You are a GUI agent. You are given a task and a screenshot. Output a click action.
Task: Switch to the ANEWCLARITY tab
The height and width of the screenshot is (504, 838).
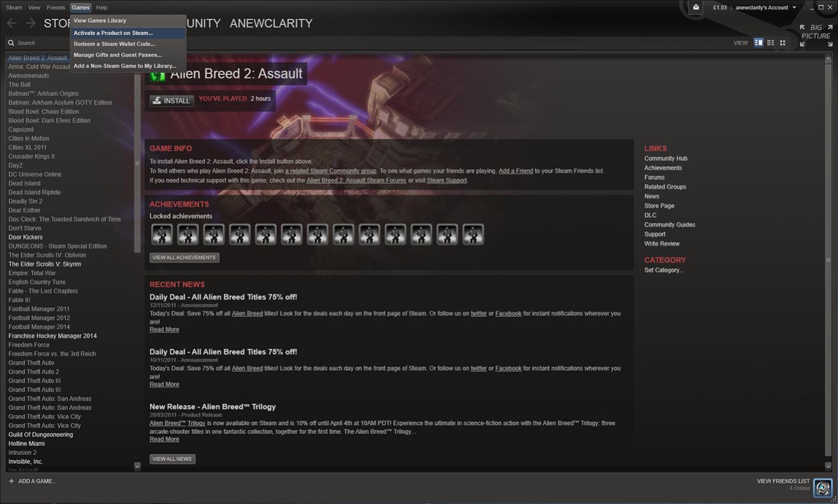pyautogui.click(x=271, y=23)
